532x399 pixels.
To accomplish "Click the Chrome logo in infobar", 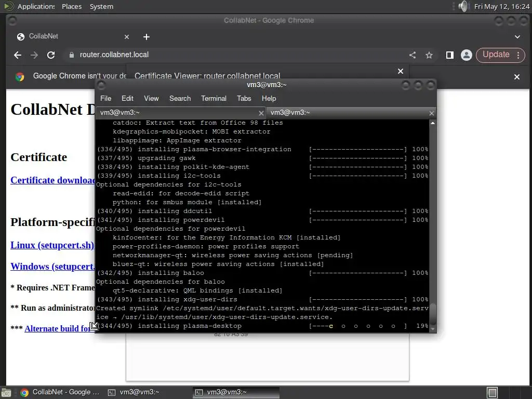I will pos(20,77).
